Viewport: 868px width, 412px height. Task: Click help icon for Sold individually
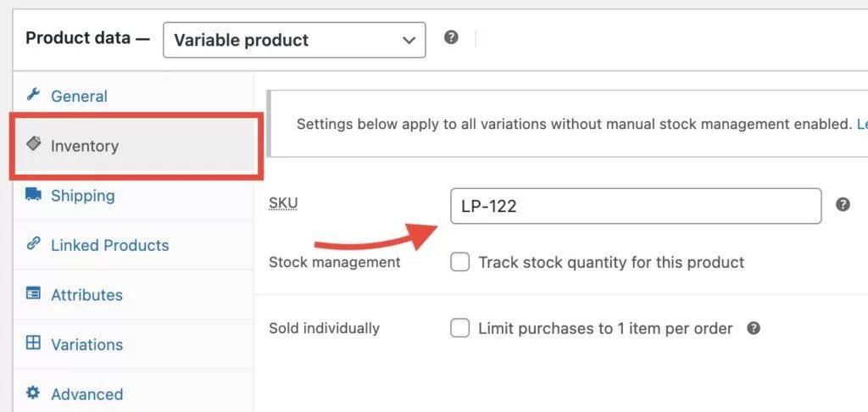pyautogui.click(x=754, y=328)
